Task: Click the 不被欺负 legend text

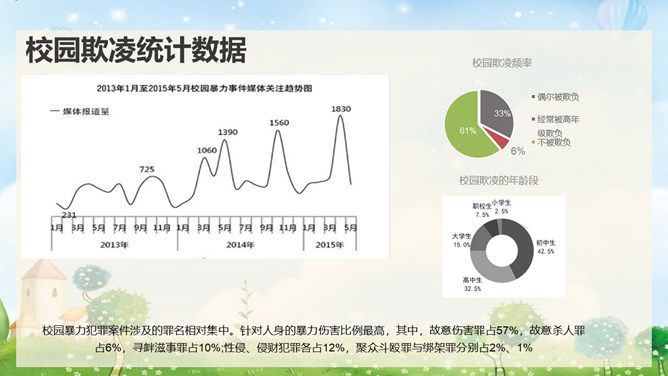Action: (553, 143)
